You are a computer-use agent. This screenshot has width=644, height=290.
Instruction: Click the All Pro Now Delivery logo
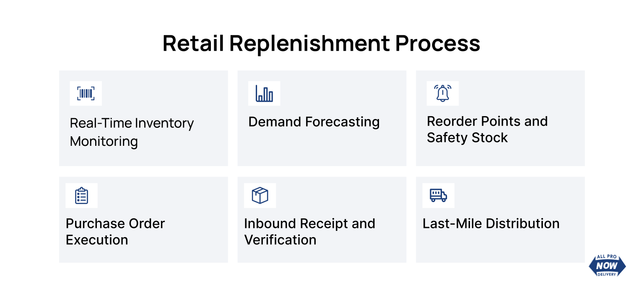point(607,266)
